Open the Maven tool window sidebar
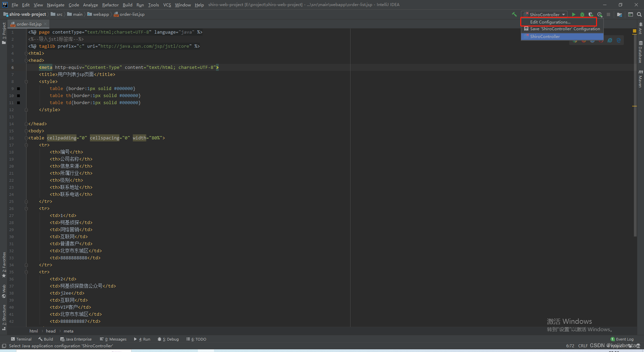The height and width of the screenshot is (352, 644). click(640, 79)
